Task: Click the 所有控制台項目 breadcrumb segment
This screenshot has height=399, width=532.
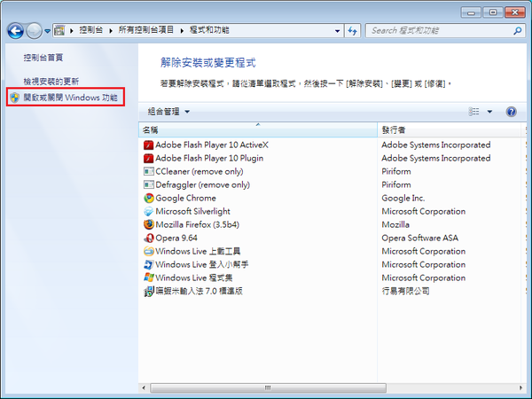Action: pos(146,30)
